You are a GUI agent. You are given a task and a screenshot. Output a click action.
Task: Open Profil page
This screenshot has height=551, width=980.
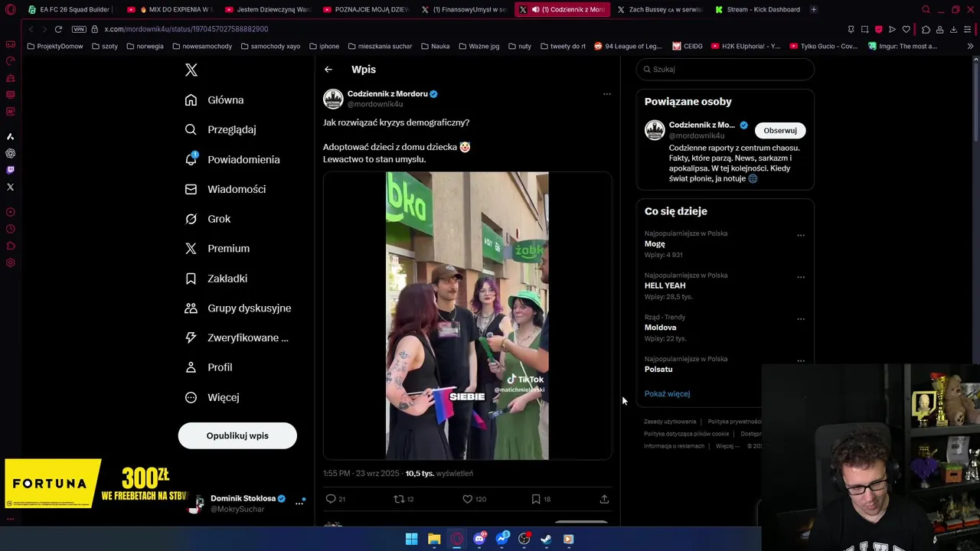click(x=208, y=367)
